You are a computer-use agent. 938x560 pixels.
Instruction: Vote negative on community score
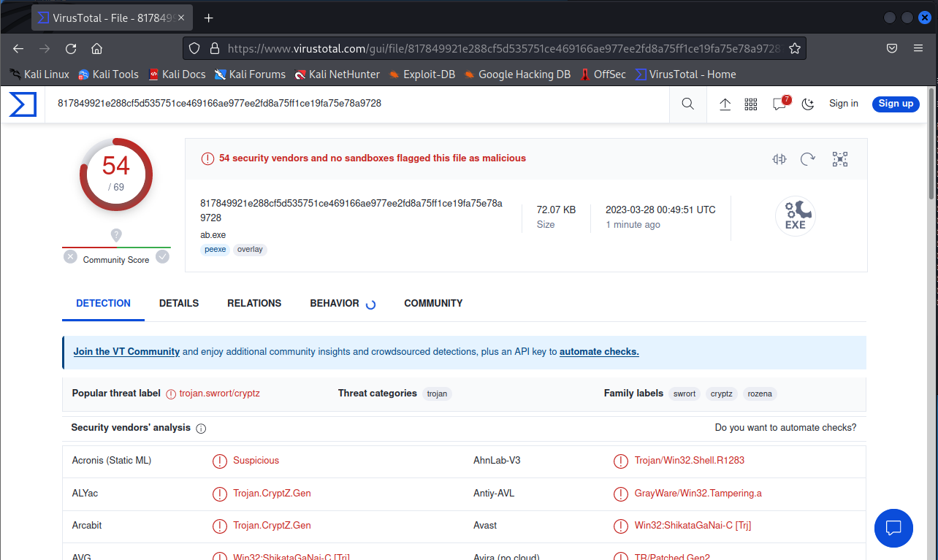[x=70, y=256]
